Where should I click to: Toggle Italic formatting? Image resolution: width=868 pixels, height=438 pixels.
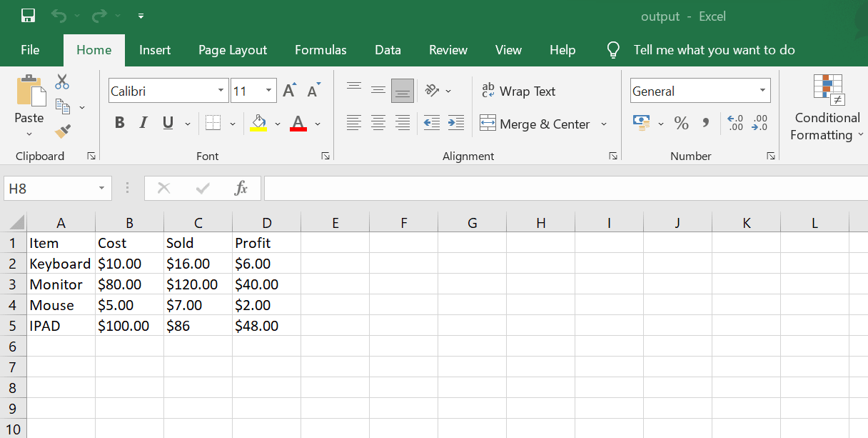tap(143, 123)
